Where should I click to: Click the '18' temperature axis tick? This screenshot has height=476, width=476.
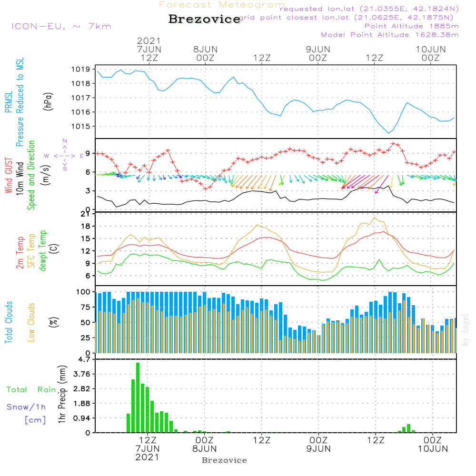click(x=86, y=227)
